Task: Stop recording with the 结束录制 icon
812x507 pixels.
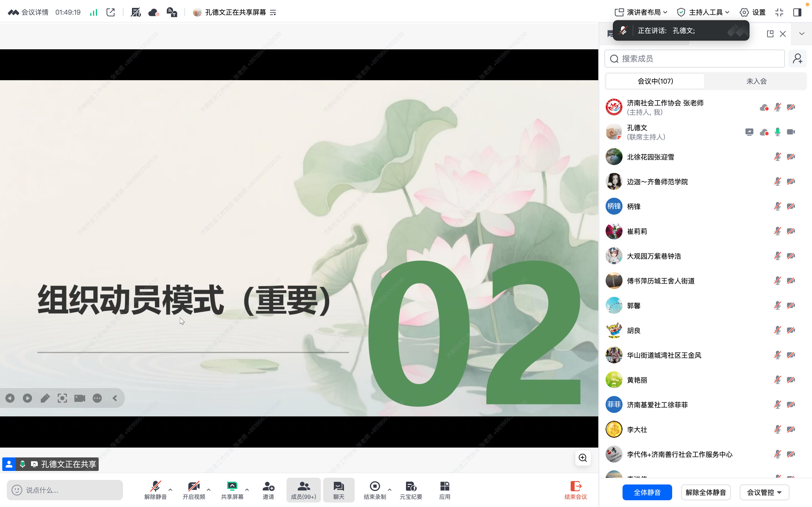Action: click(375, 490)
